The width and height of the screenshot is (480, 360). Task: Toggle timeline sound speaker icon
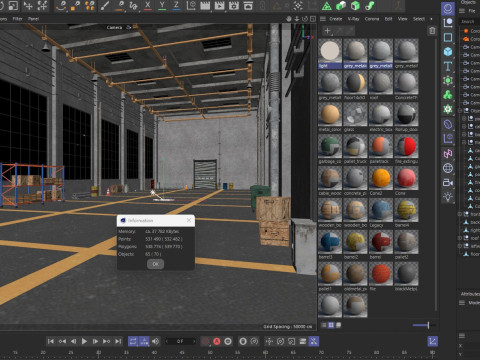[x=155, y=341]
